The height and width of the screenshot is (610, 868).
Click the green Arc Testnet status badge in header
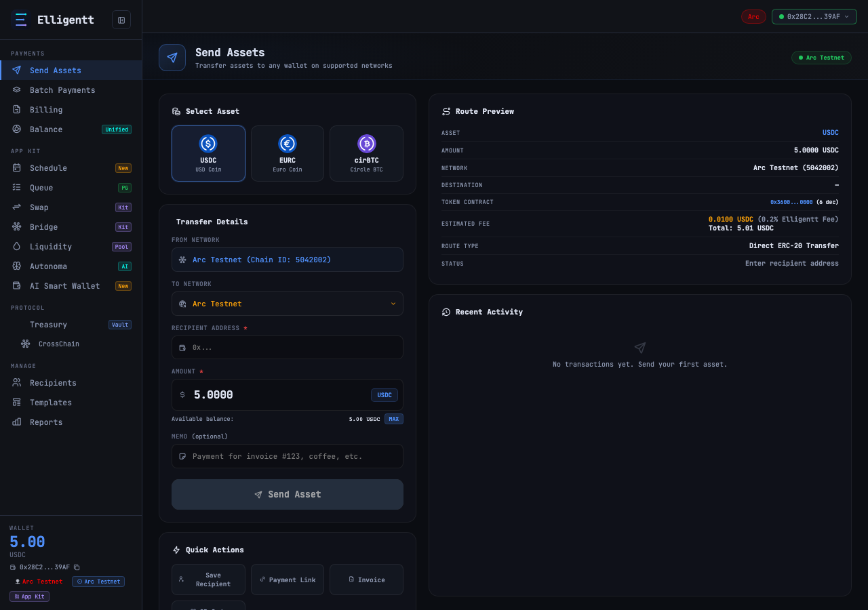pyautogui.click(x=821, y=58)
